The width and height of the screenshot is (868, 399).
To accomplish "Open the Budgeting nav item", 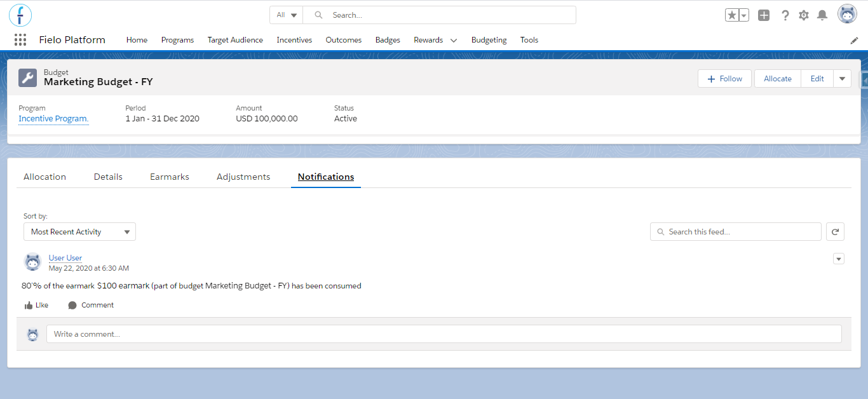I will [x=489, y=40].
